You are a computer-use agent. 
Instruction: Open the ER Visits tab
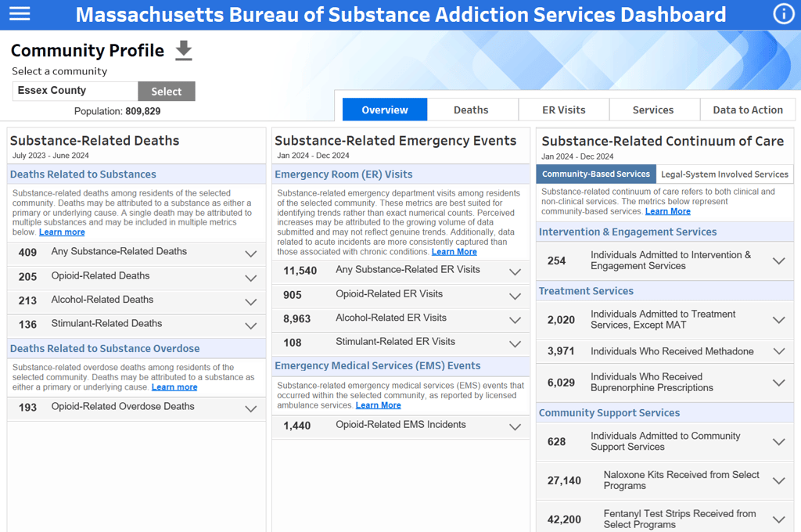pos(564,110)
